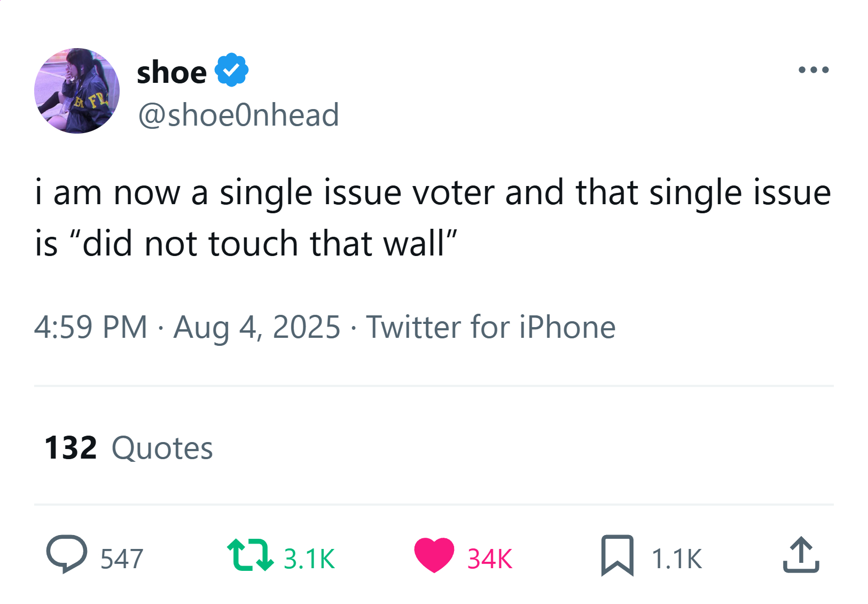Click the bold 132 quotes number
The width and height of the screenshot is (868, 604).
point(71,447)
